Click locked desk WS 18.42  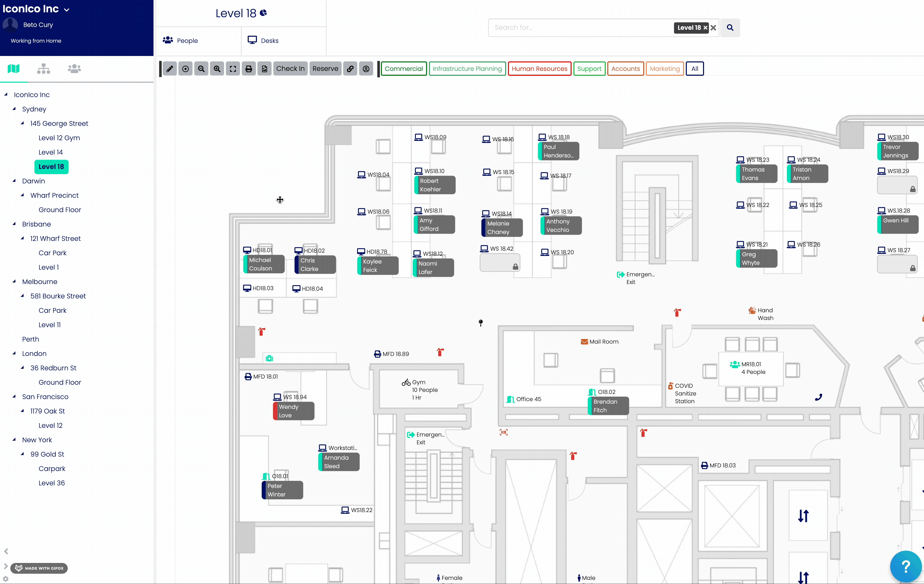pyautogui.click(x=500, y=263)
